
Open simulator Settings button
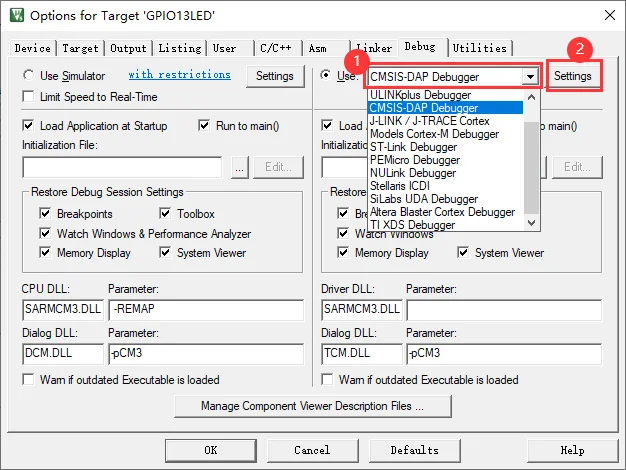[275, 76]
